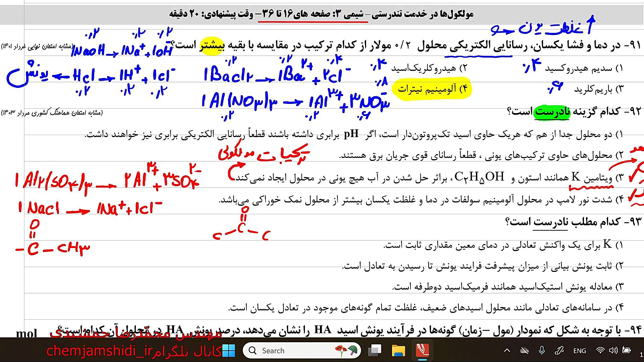Click the red PDF annotator taskbar icon
This screenshot has height=362, width=644.
tap(422, 351)
